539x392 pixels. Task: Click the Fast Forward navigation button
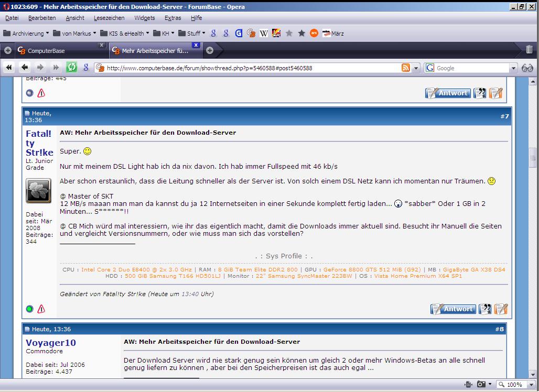click(x=56, y=67)
